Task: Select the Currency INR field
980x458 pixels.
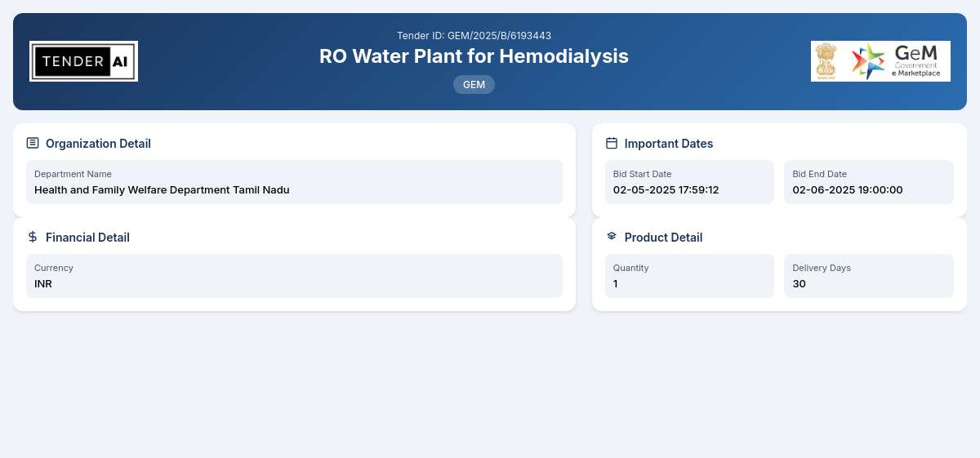Action: pos(294,276)
